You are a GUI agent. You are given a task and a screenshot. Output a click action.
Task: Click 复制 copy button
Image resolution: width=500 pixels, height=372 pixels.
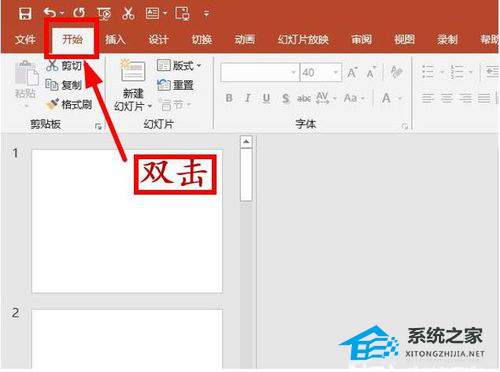pos(64,85)
